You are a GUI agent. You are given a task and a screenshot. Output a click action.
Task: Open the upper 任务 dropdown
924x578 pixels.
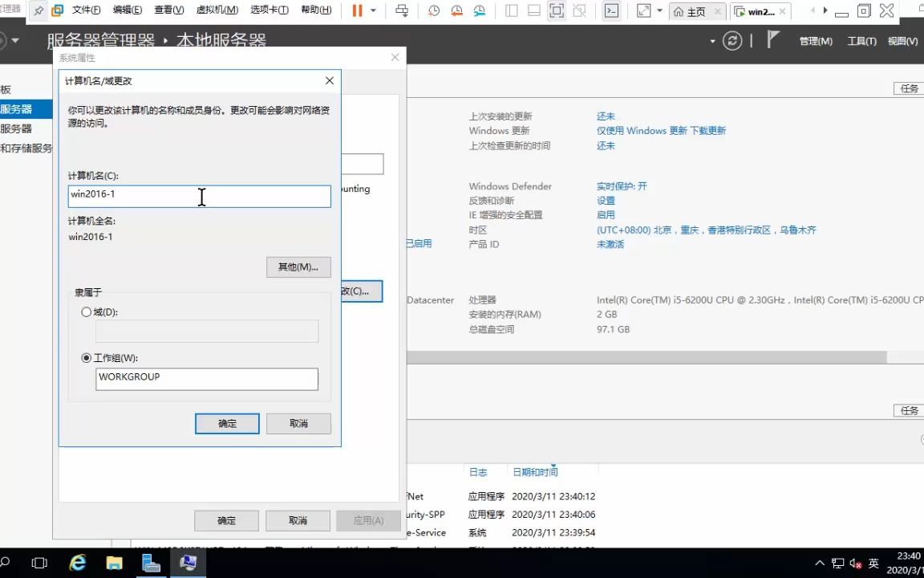tap(909, 88)
